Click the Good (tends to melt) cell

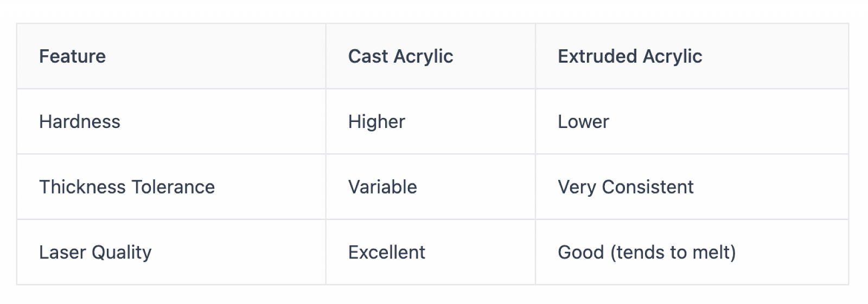point(692,252)
